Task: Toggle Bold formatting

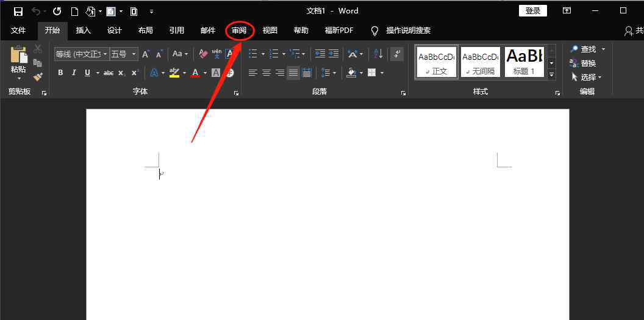Action: [x=60, y=73]
